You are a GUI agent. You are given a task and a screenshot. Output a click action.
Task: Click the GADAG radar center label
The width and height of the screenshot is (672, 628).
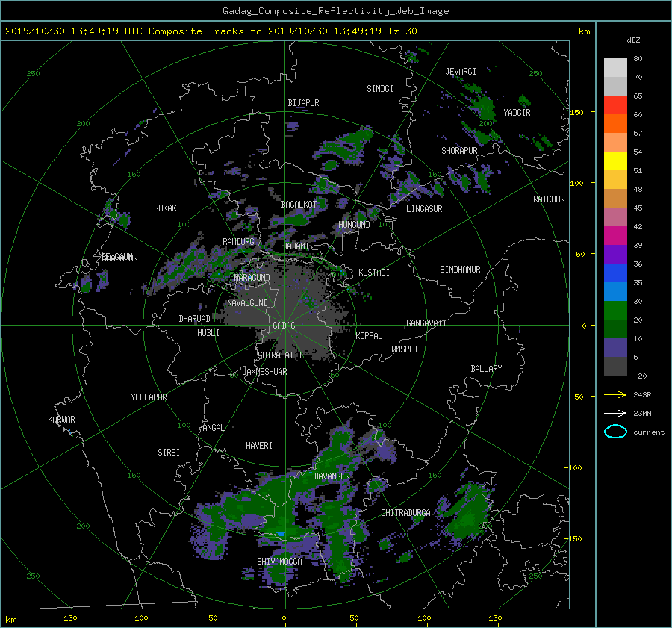coord(284,326)
